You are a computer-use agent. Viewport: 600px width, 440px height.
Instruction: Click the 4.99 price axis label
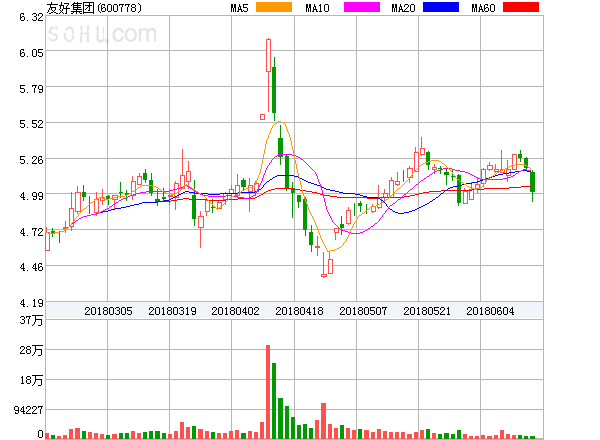[x=31, y=196]
